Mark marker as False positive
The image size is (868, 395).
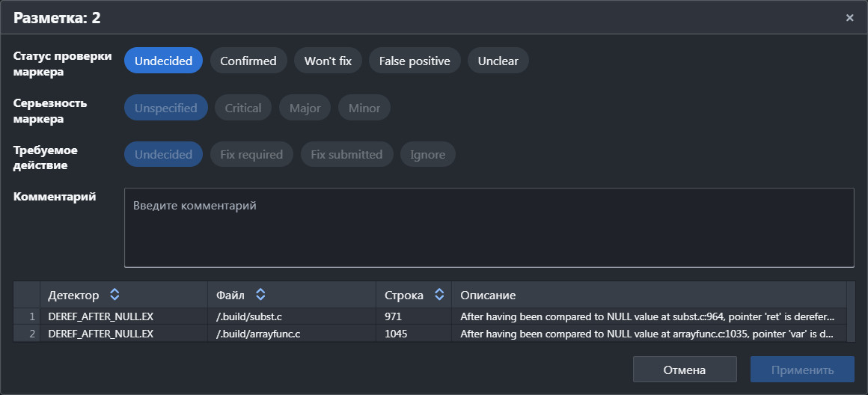(415, 61)
